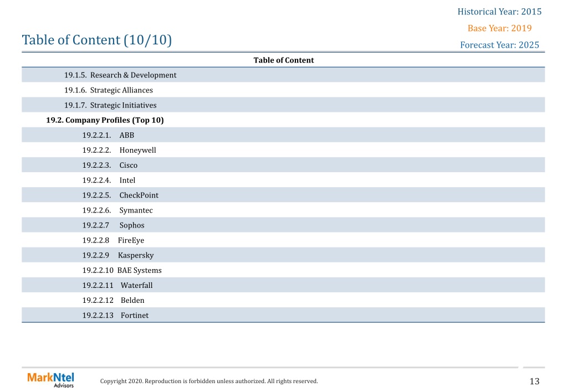
Task: Select the Fortinet company row
Action: click(284, 314)
